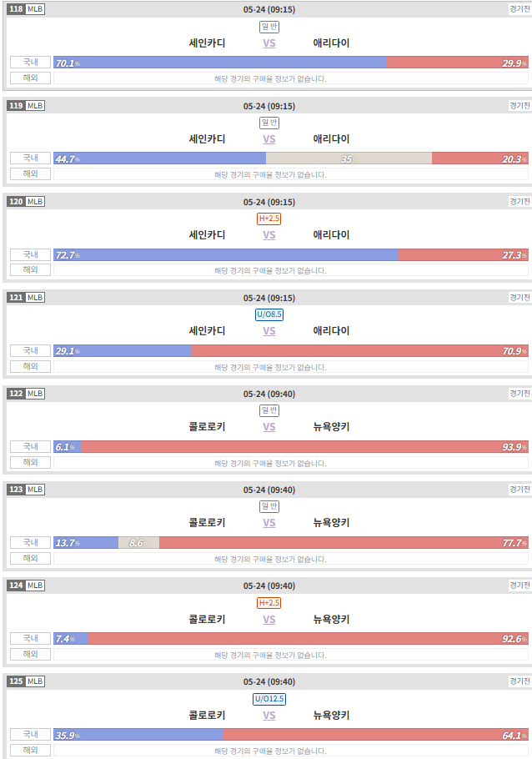Screen dimensions: 532x759
Task: Click the 일반 badge in match 119
Action: (x=269, y=123)
